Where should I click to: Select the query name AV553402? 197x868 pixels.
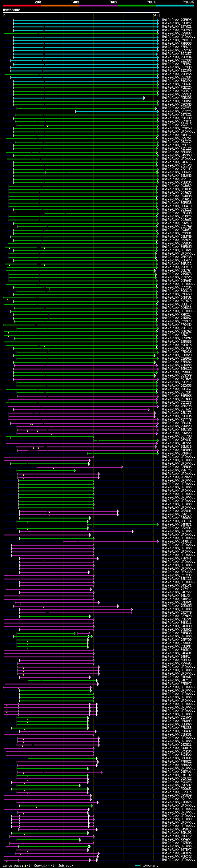(11, 10)
